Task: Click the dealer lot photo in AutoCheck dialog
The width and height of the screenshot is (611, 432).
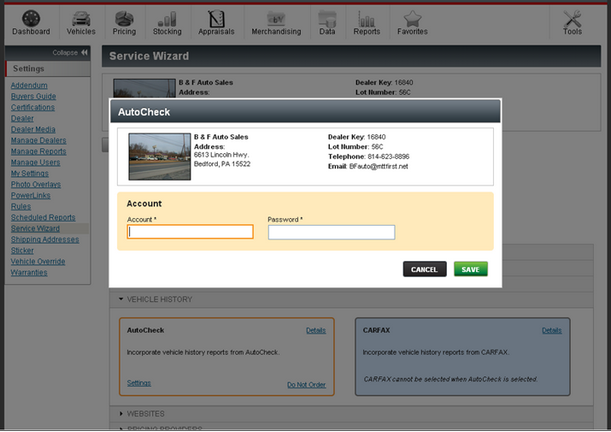Action: click(x=159, y=157)
